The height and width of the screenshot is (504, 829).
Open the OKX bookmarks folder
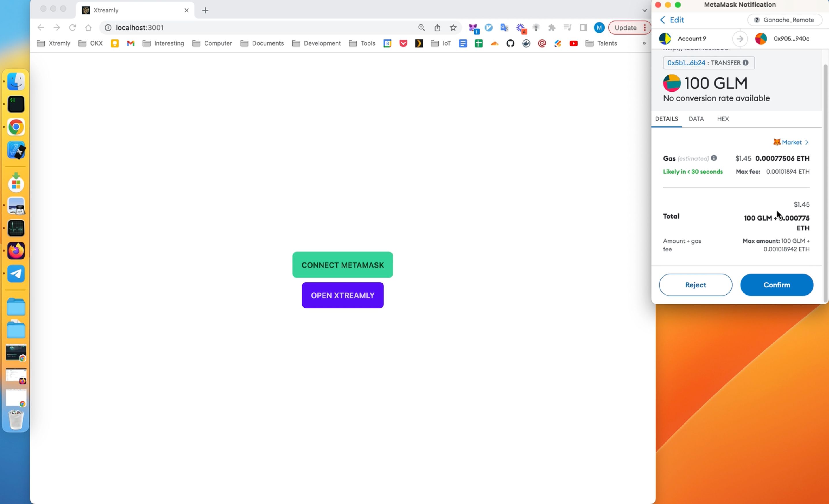pos(90,43)
